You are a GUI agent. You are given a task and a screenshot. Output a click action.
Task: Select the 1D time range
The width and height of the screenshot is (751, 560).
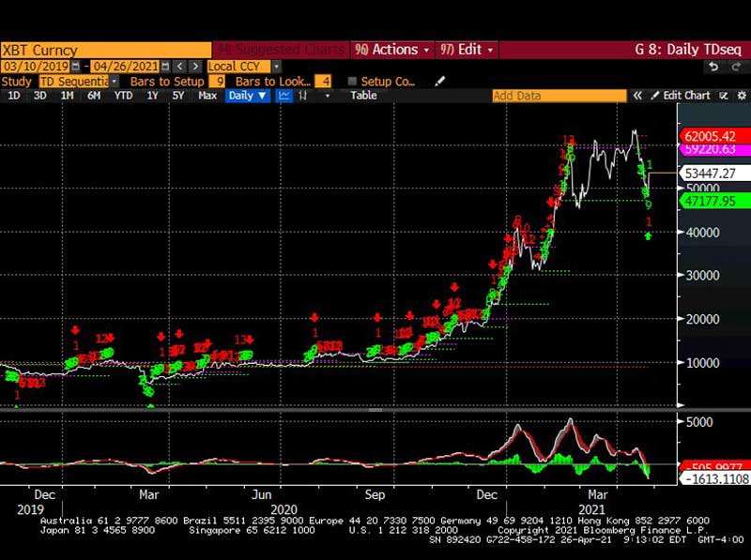(14, 96)
